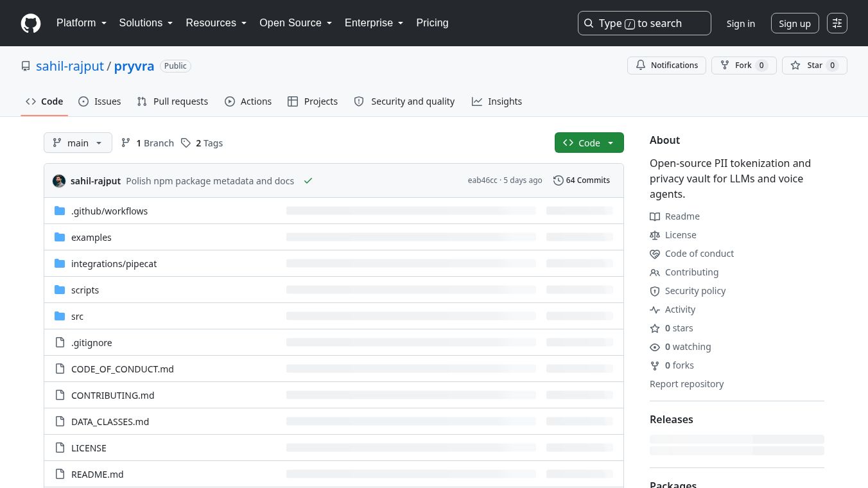Click the people icon next to Contributing
Viewport: 868px width, 488px height.
coord(655,272)
